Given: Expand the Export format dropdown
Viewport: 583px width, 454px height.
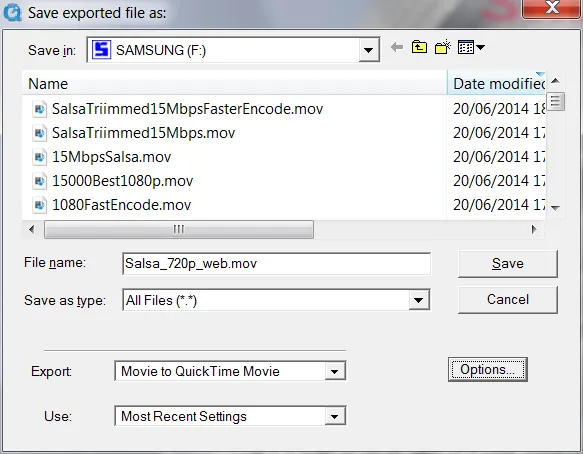Looking at the screenshot, I should point(334,371).
